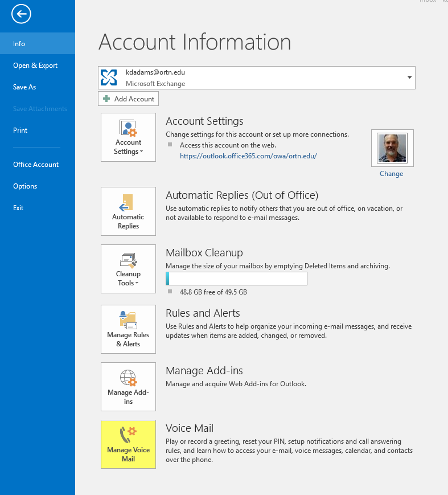448x495 pixels.
Task: Select the Info menu item
Action: 19,44
